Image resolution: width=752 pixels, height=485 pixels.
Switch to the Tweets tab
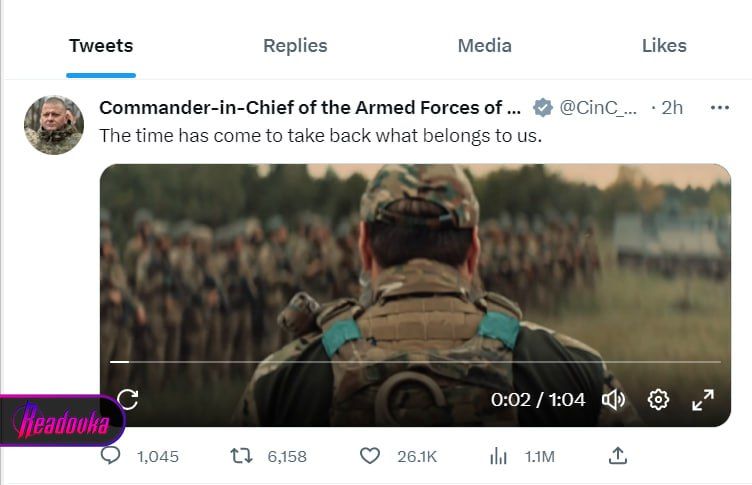(x=101, y=46)
